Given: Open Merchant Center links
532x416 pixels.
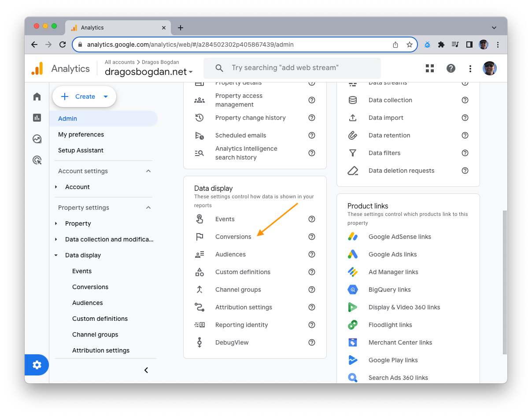Looking at the screenshot, I should [x=400, y=342].
